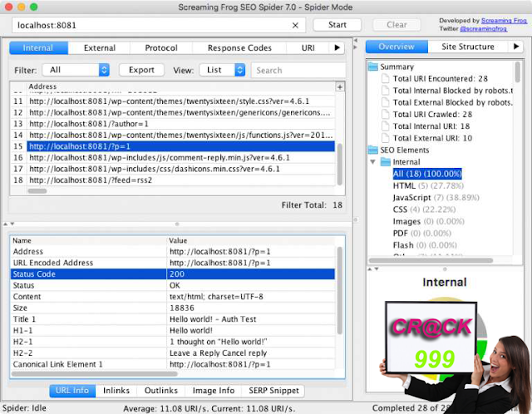532x414 pixels.
Task: Select the Site Structure tab
Action: pos(468,47)
